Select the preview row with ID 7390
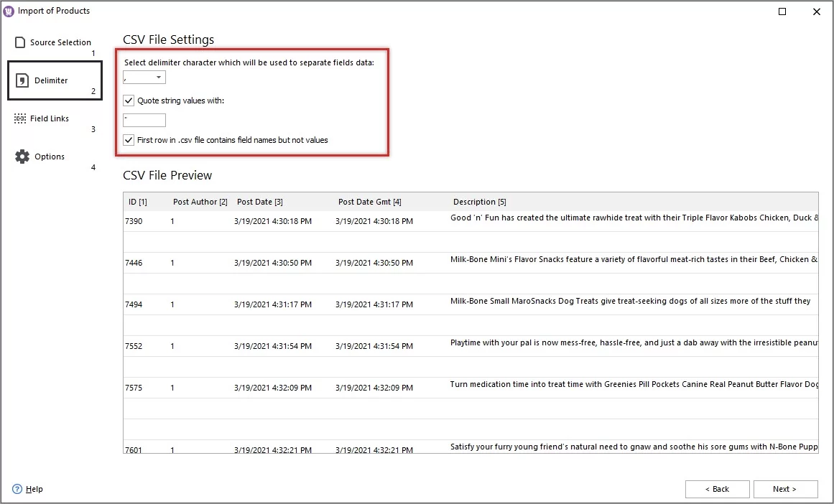The width and height of the screenshot is (834, 504). coord(287,221)
